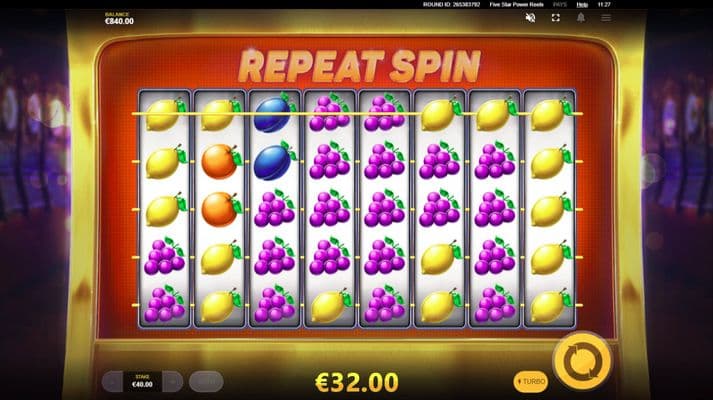
Task: Decrease the stake with left arrow
Action: [x=112, y=382]
